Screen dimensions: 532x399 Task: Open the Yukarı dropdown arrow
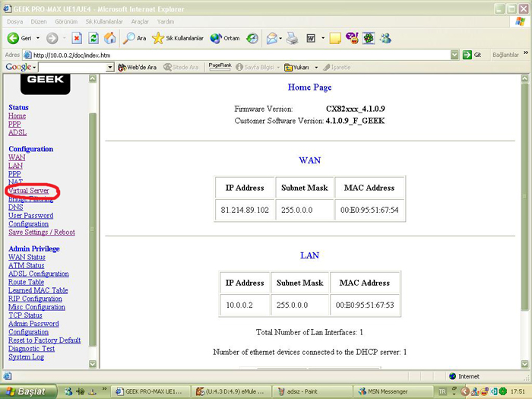pos(316,67)
